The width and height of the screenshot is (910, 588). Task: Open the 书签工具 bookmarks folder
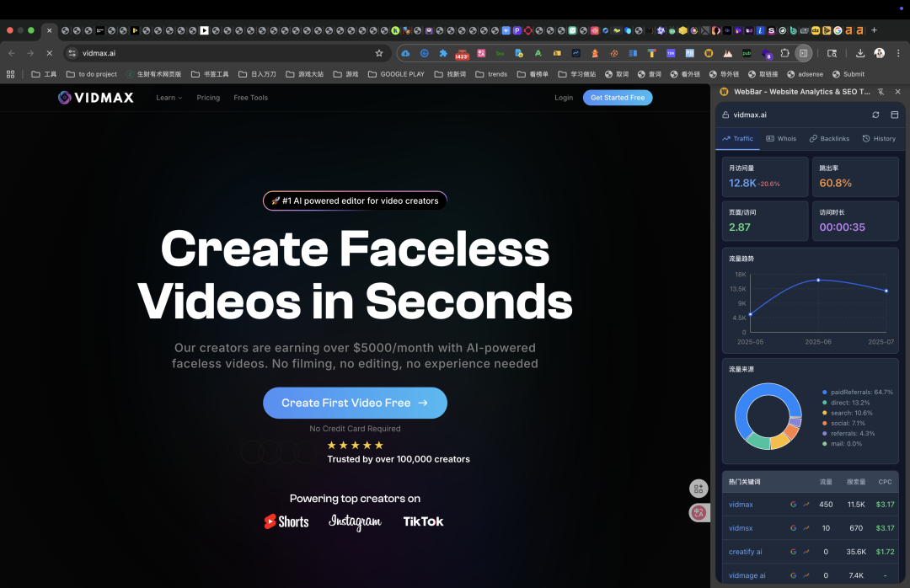[x=210, y=74]
